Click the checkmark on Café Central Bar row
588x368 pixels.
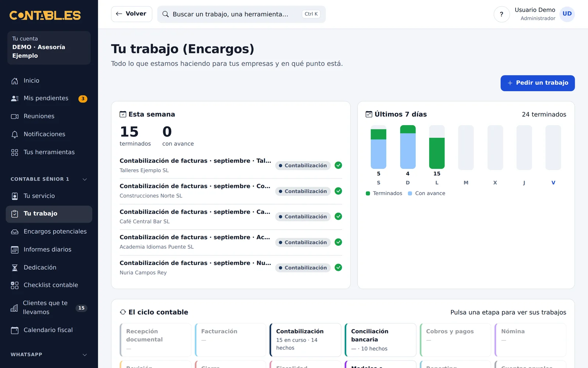coord(338,216)
